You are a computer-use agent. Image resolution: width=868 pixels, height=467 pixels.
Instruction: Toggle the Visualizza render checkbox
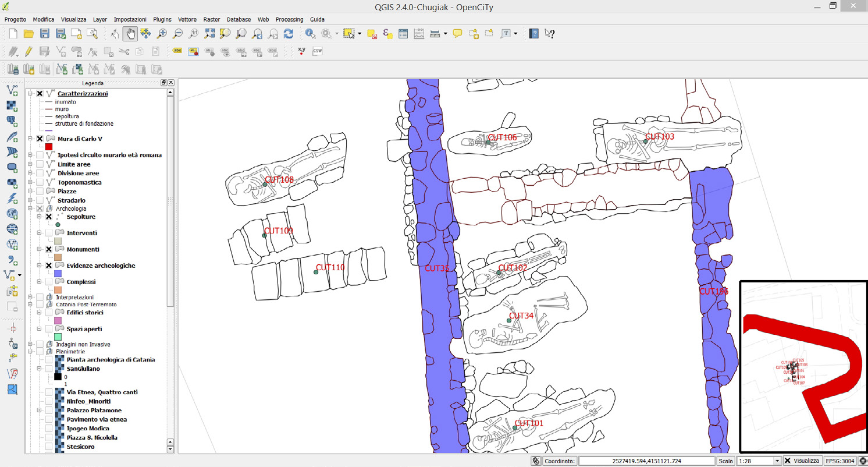point(787,461)
